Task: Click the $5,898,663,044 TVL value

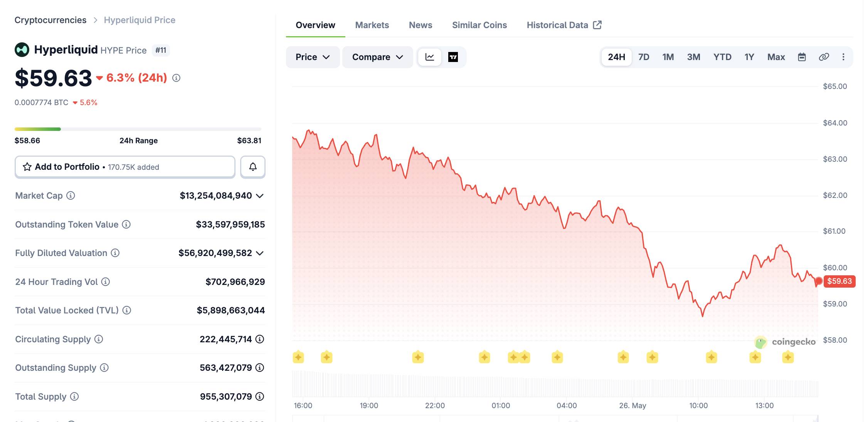Action: click(231, 310)
